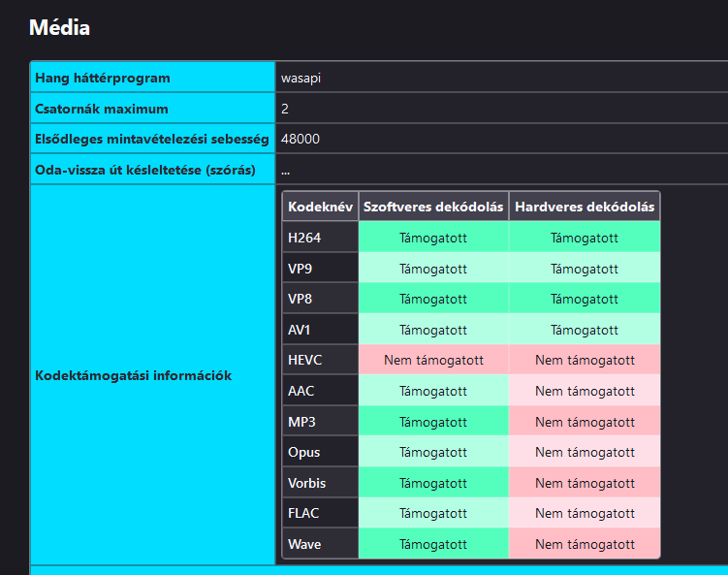728x575 pixels.
Task: Select the H264 codec row name
Action: (320, 238)
